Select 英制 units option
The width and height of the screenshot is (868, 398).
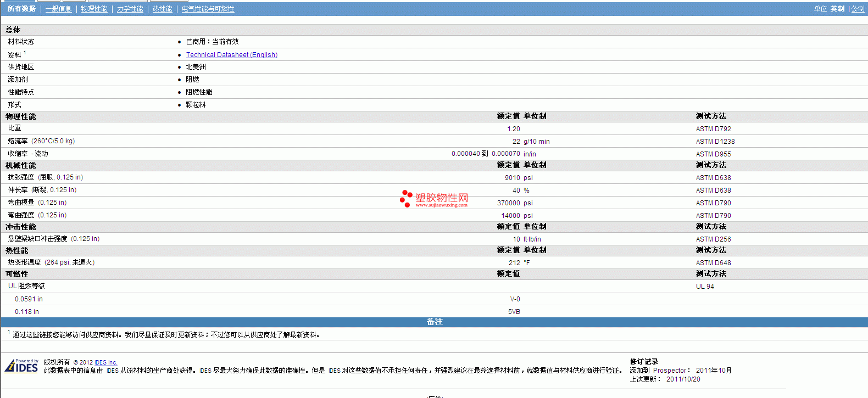tap(837, 9)
